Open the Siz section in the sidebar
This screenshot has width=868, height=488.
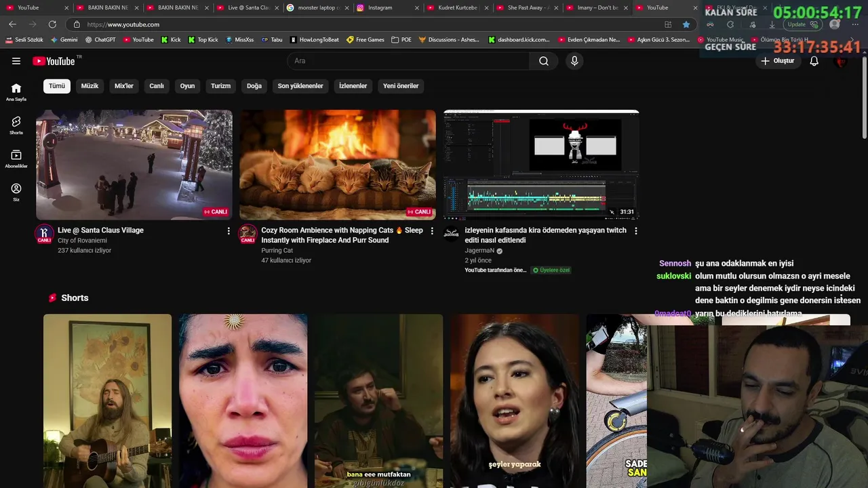click(16, 192)
